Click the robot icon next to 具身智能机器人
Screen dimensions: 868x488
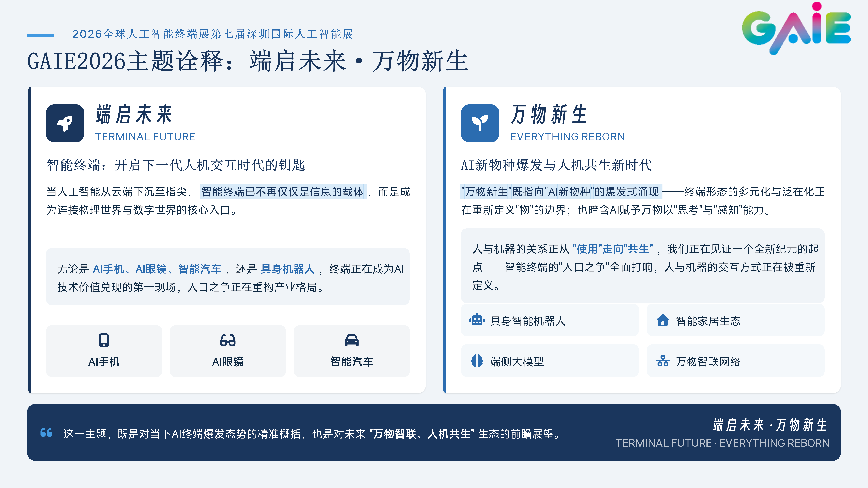[477, 320]
